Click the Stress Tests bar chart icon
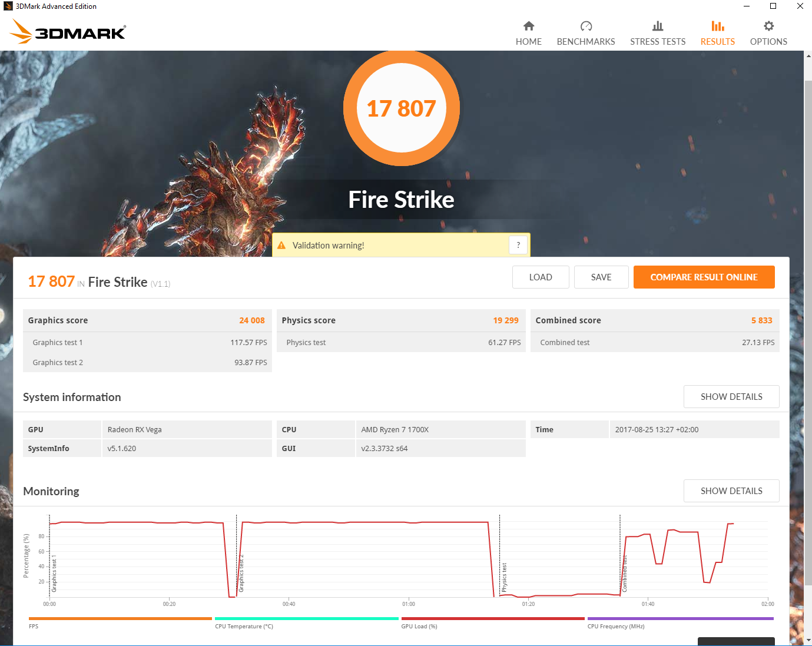 tap(658, 26)
